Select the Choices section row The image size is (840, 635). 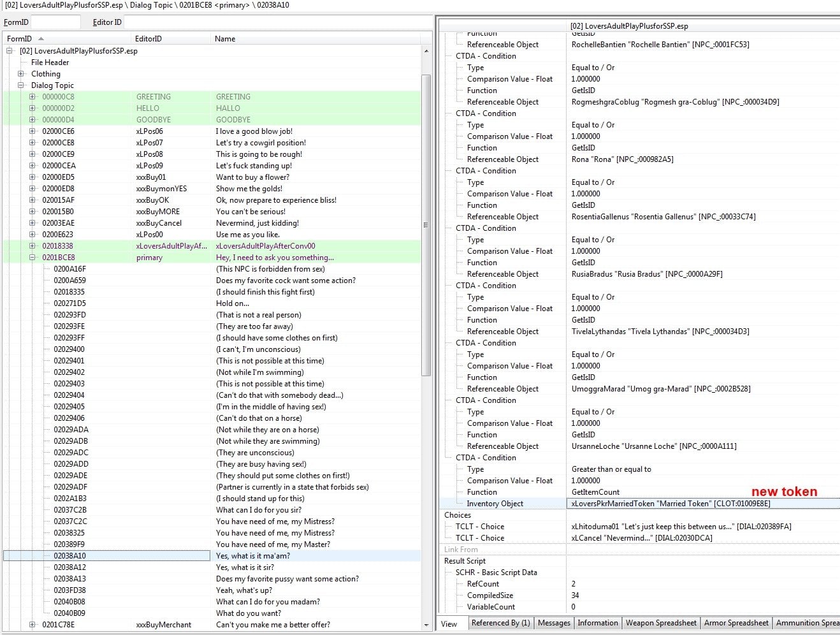639,515
